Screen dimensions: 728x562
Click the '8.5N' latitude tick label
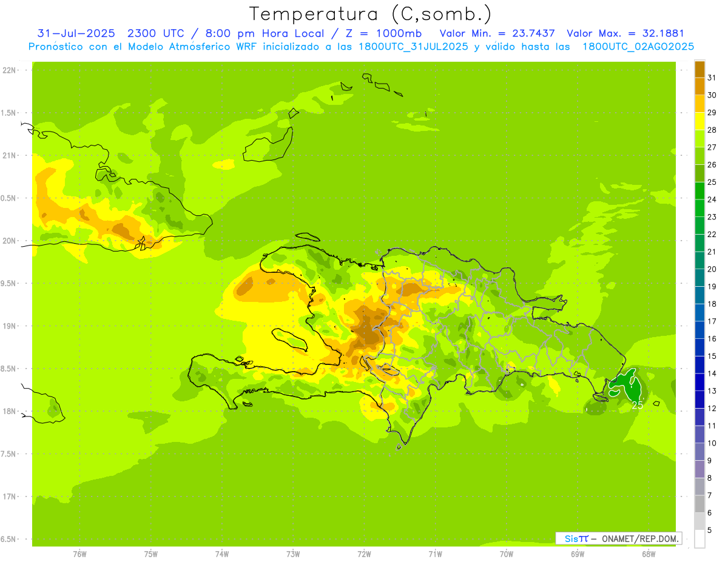point(8,369)
